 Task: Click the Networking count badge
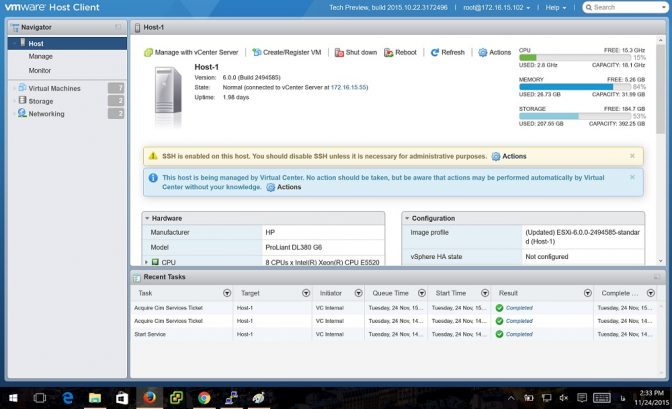pyautogui.click(x=116, y=114)
